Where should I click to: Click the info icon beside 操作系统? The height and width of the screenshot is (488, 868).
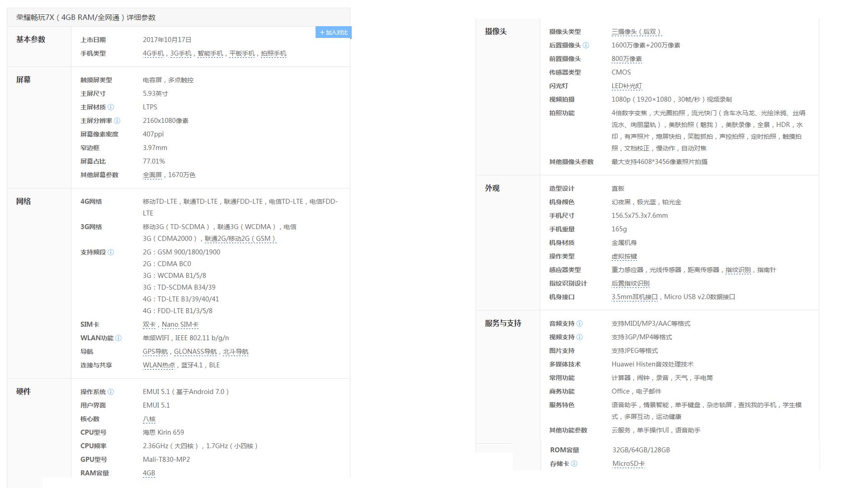point(112,392)
